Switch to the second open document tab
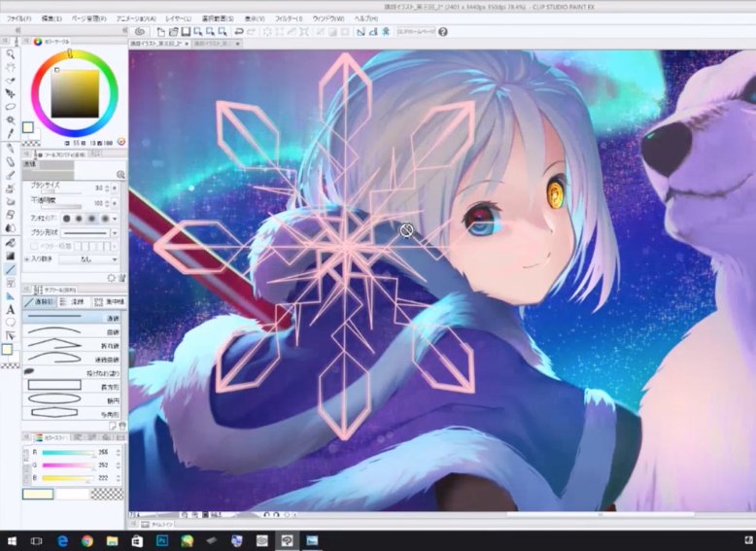The height and width of the screenshot is (551, 756). tap(216, 44)
